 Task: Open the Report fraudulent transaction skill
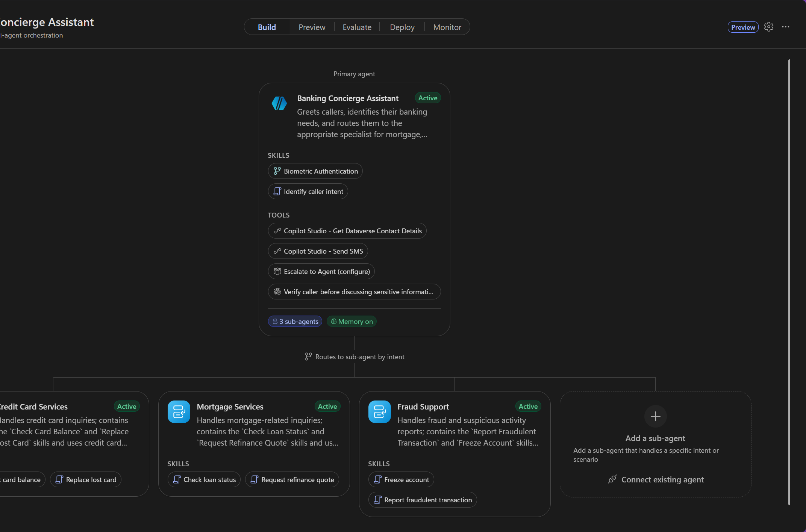423,500
